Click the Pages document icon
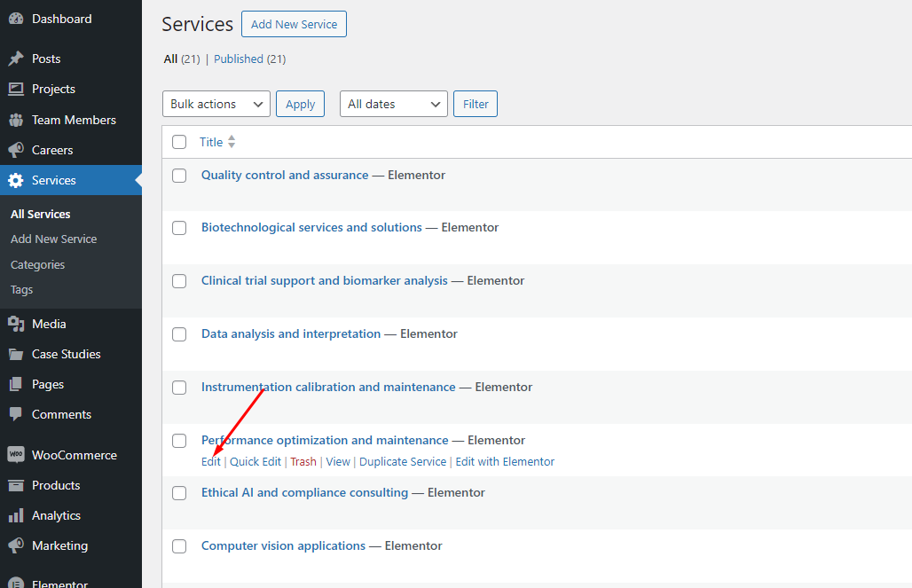Image resolution: width=912 pixels, height=588 pixels. (16, 384)
